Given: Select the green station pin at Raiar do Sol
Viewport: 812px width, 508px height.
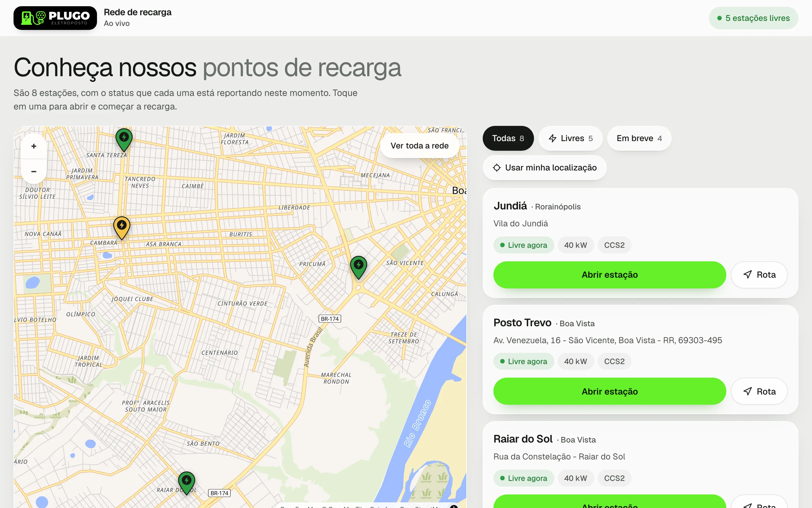Looking at the screenshot, I should coord(187,483).
